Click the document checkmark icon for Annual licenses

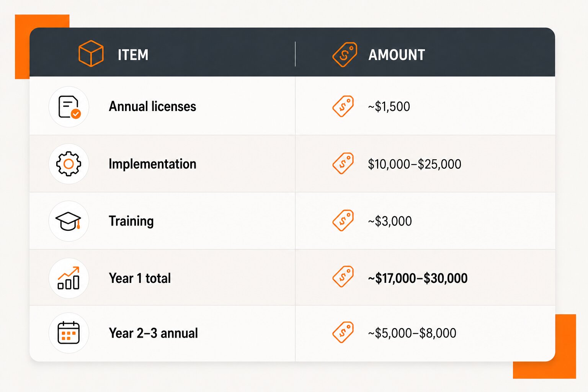coord(69,106)
